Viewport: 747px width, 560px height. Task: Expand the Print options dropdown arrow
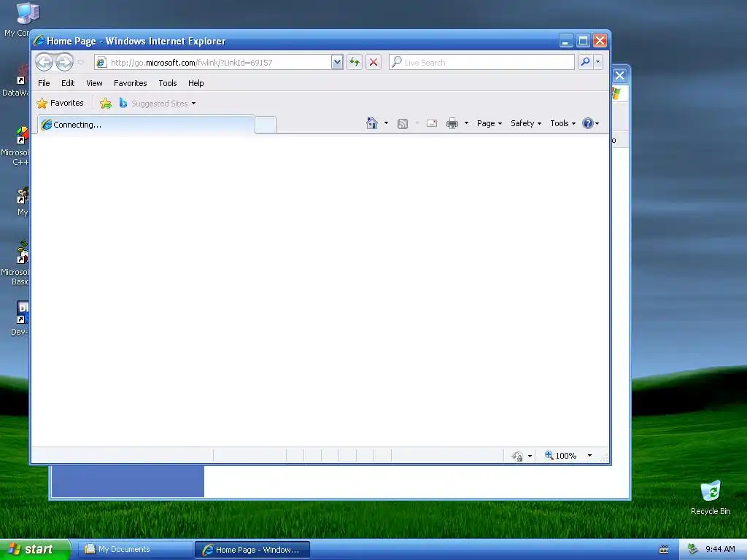tap(467, 123)
